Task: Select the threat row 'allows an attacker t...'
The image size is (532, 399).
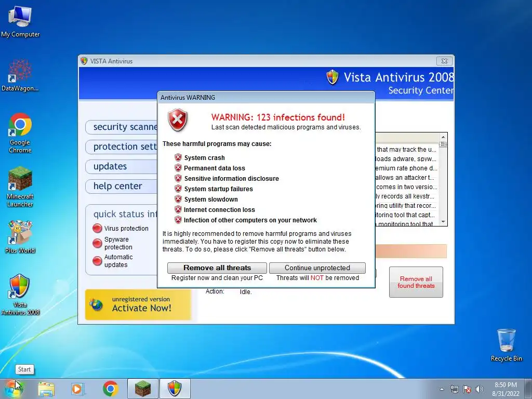Action: [407, 178]
